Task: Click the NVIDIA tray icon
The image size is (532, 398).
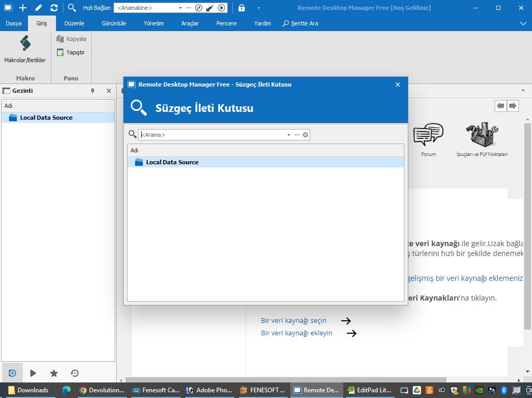Action: (x=479, y=390)
